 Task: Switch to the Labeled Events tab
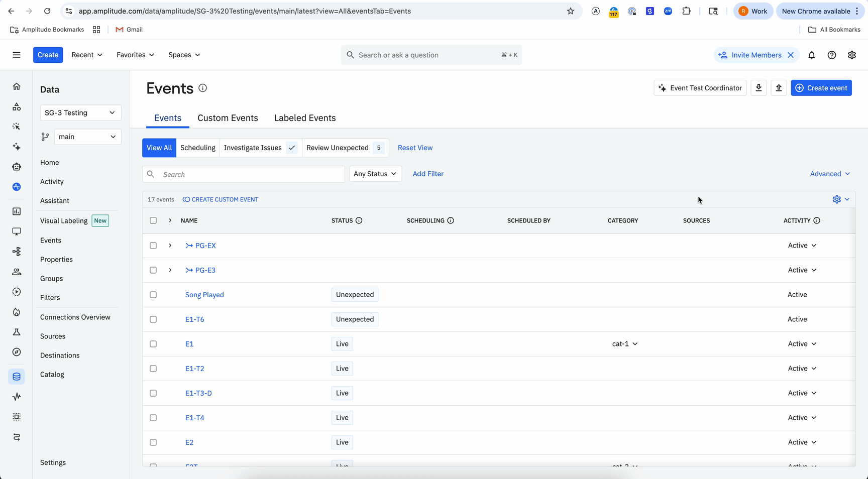click(305, 118)
